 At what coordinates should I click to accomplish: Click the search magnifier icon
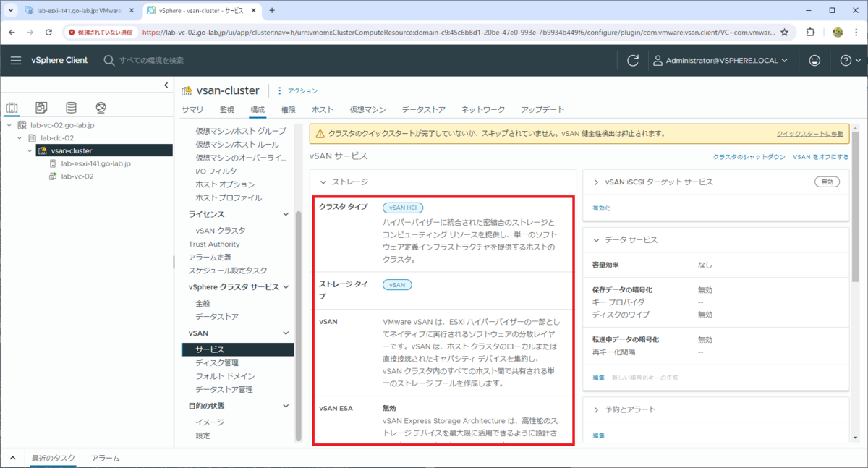(x=109, y=60)
